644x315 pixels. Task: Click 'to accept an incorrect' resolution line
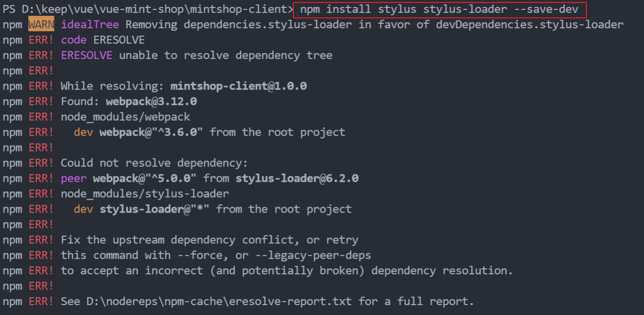pos(287,271)
